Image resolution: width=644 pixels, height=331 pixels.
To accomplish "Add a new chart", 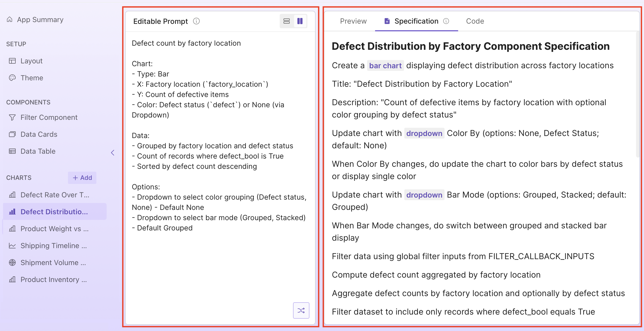I will tap(82, 178).
